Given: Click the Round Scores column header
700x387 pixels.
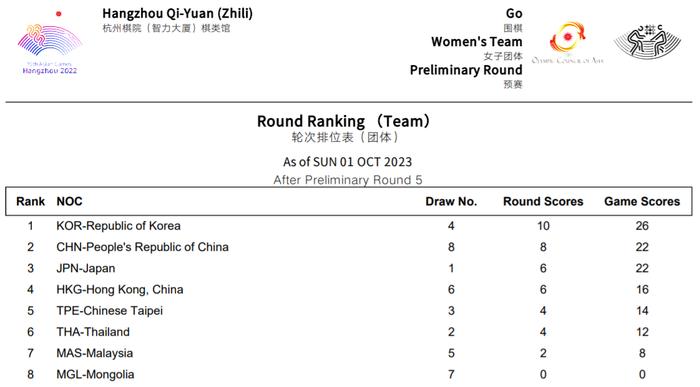Looking at the screenshot, I should point(543,201).
